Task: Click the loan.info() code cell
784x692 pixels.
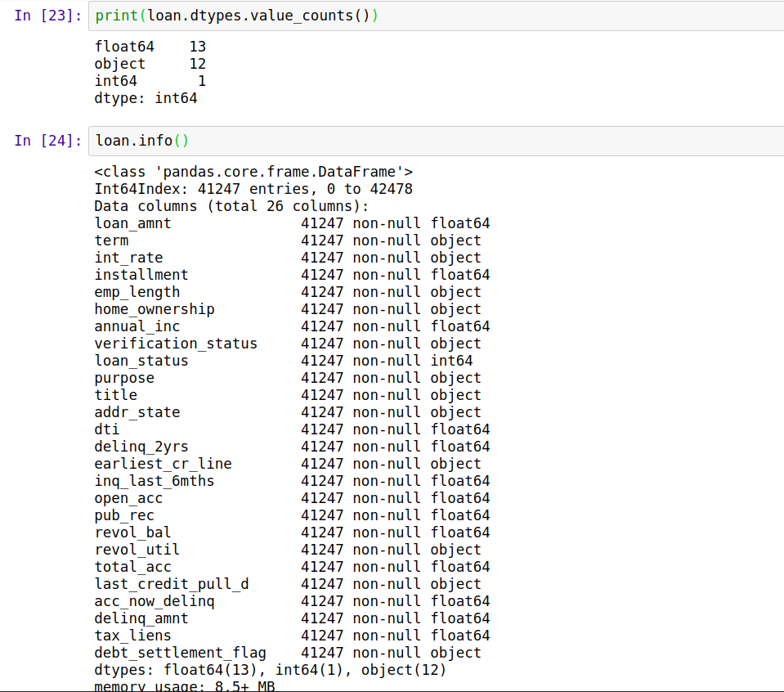Action: click(x=436, y=141)
